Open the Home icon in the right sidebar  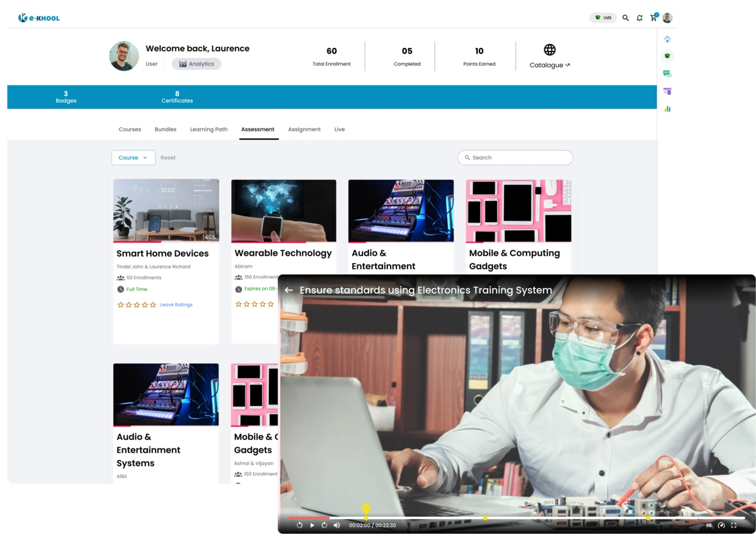(667, 38)
